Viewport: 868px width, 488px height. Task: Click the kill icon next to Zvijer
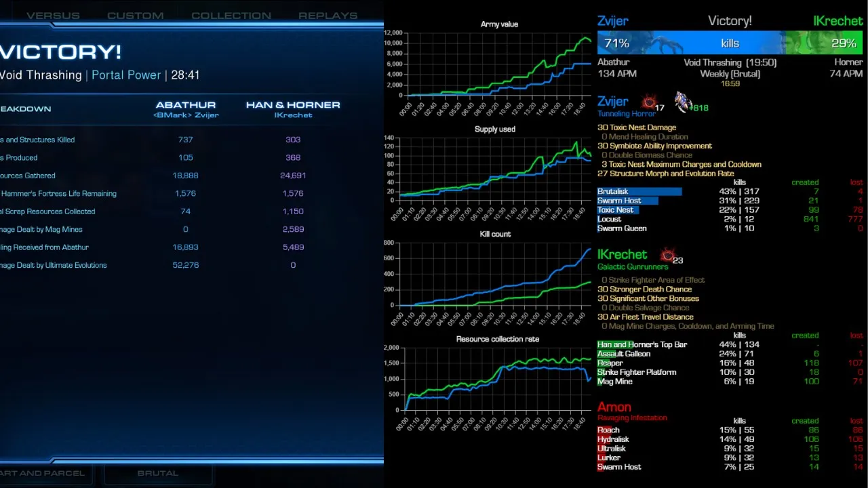pyautogui.click(x=650, y=102)
